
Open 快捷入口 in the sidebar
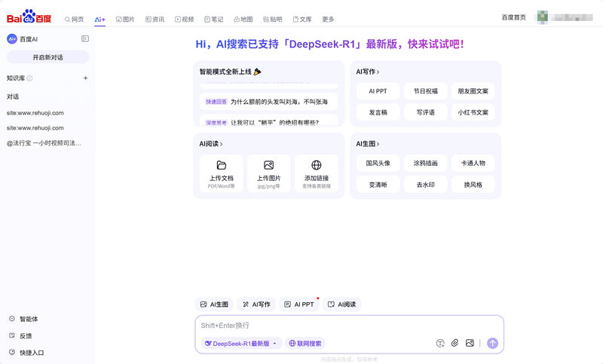point(26,353)
